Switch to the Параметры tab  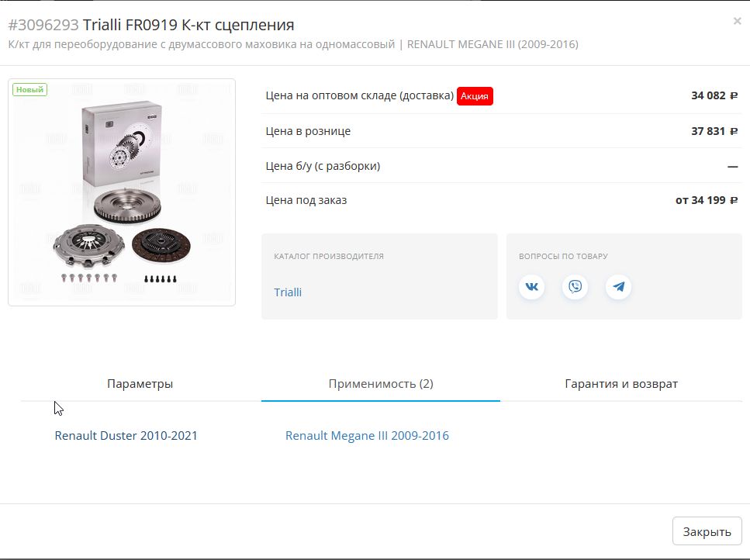pyautogui.click(x=140, y=383)
